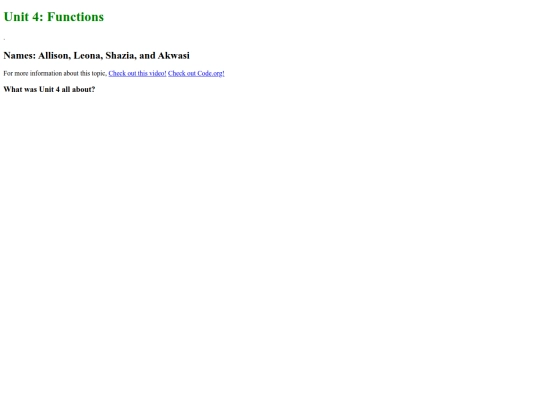Click 'Code.org!' in the second link
The image size is (540, 405).
tap(211, 73)
